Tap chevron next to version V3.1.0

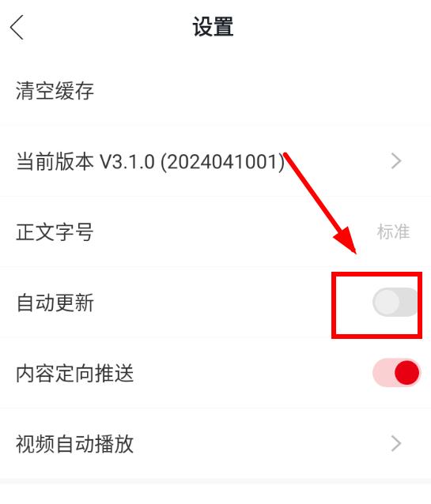point(396,161)
